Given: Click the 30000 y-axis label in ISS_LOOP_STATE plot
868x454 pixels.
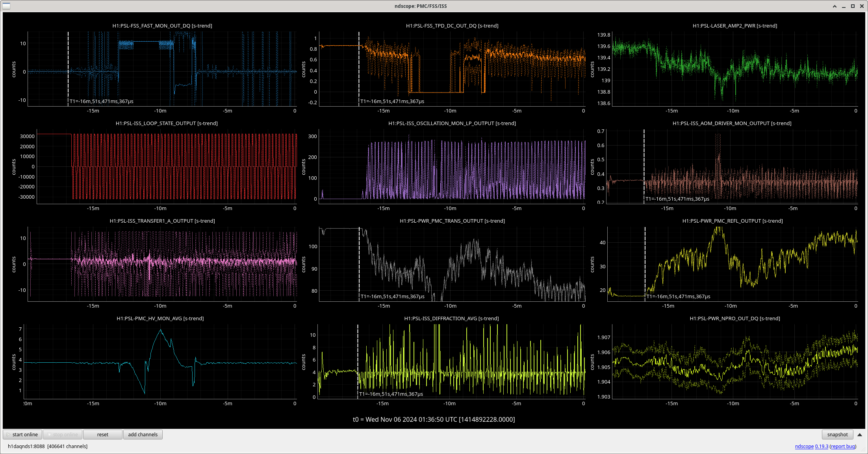Looking at the screenshot, I should coord(27,136).
